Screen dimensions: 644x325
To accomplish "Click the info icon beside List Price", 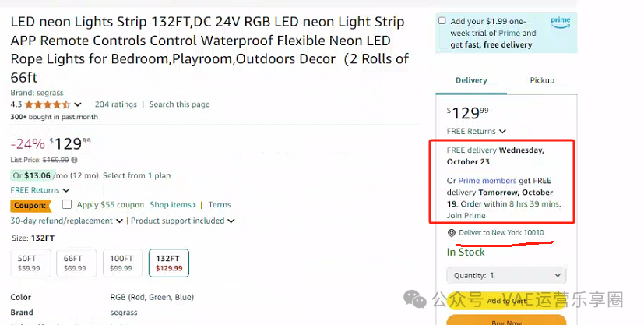I will pyautogui.click(x=74, y=160).
